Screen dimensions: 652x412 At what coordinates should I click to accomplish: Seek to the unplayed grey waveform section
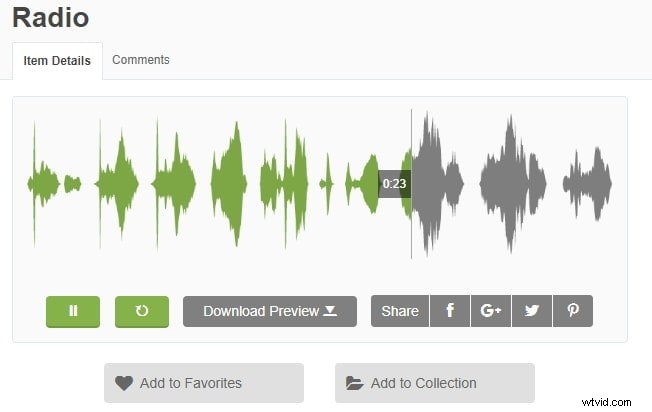click(512, 184)
